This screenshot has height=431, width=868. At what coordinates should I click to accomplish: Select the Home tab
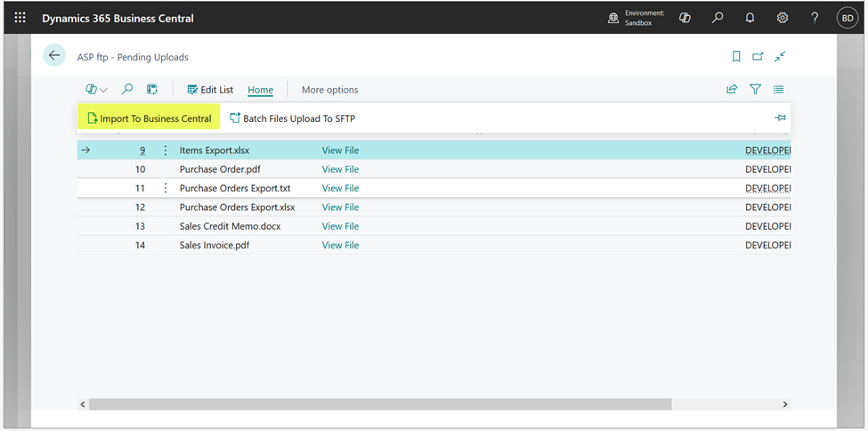pos(260,90)
